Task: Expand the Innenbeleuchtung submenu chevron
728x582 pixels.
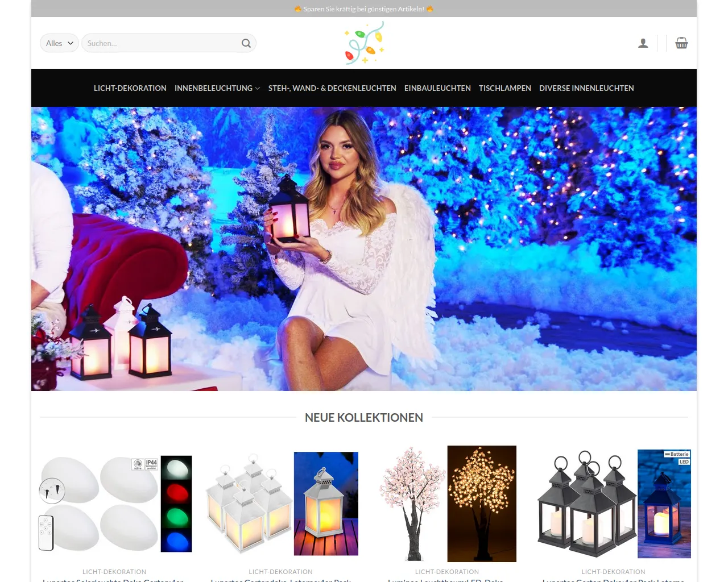Action: 258,88
